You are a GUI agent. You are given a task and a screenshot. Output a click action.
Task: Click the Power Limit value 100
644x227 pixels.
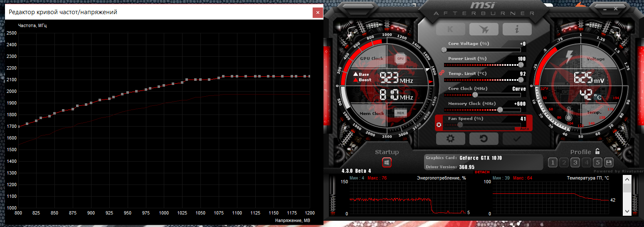point(522,59)
